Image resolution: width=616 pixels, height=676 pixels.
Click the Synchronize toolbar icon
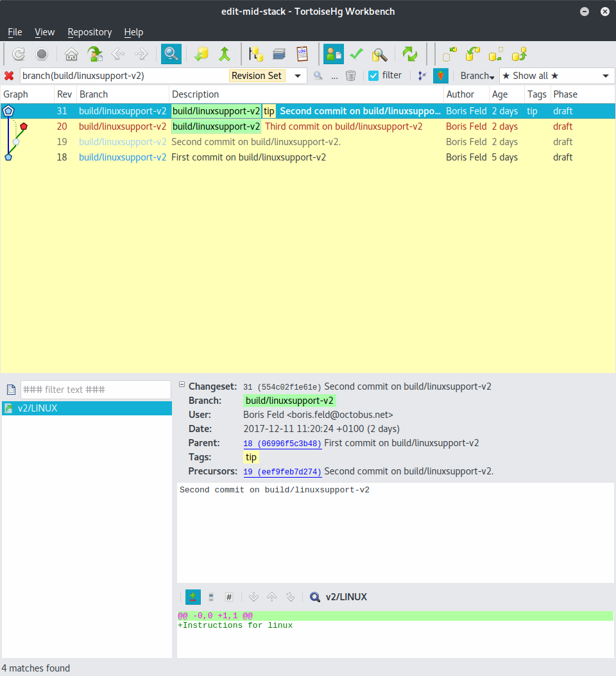tap(201, 55)
